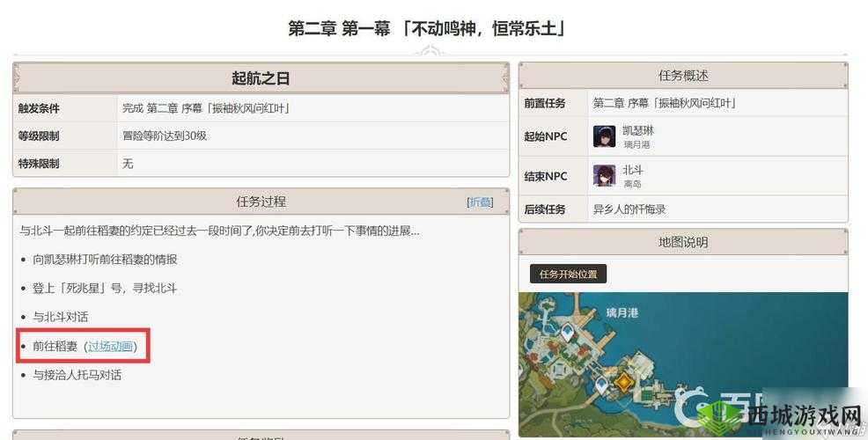Image resolution: width=868 pixels, height=440 pixels.
Task: Click the teleport waypoint beside the yellow quest marker
Action: click(x=602, y=384)
